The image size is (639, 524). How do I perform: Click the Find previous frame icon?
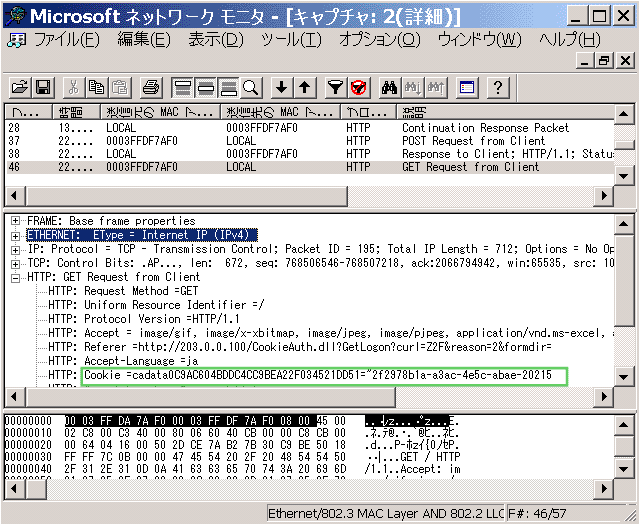436,88
